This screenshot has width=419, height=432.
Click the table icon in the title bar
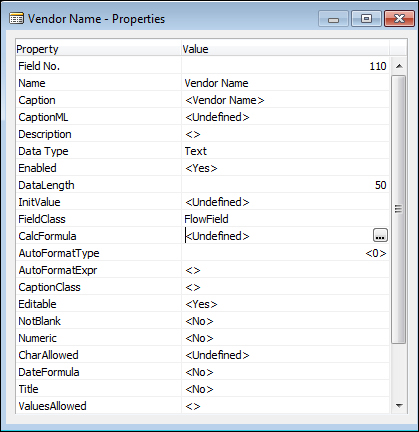click(16, 19)
